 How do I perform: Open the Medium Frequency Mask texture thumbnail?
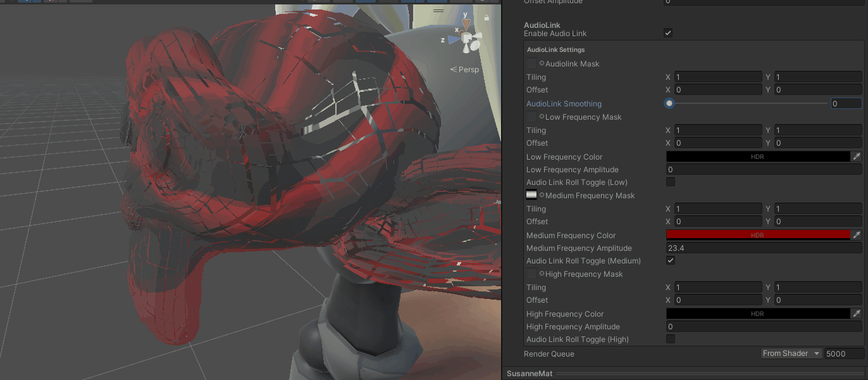(x=531, y=195)
